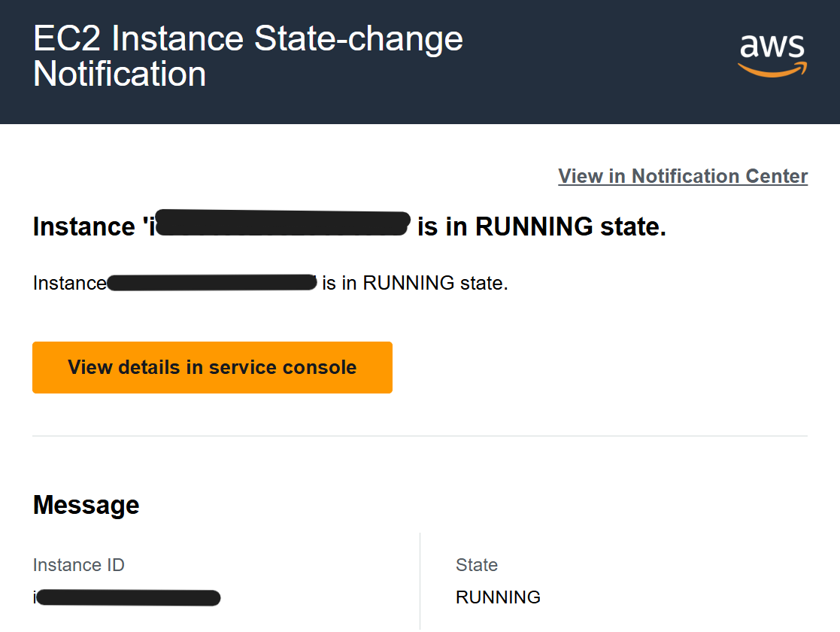The height and width of the screenshot is (632, 840).
Task: Click the Instance ID field label
Action: click(79, 565)
